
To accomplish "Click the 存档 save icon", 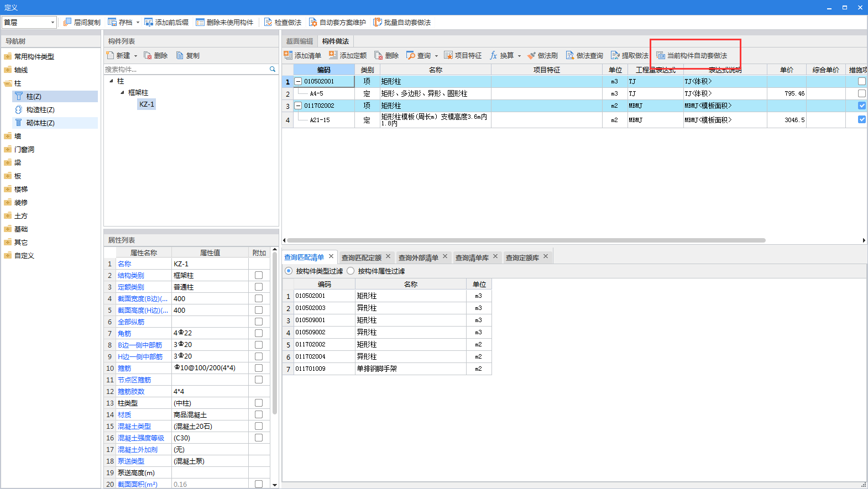I will (x=112, y=22).
